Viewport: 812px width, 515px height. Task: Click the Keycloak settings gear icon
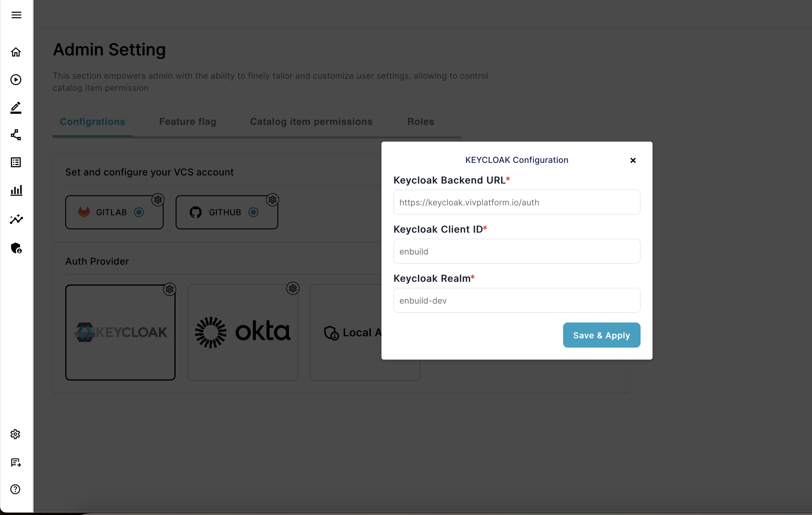coord(169,289)
